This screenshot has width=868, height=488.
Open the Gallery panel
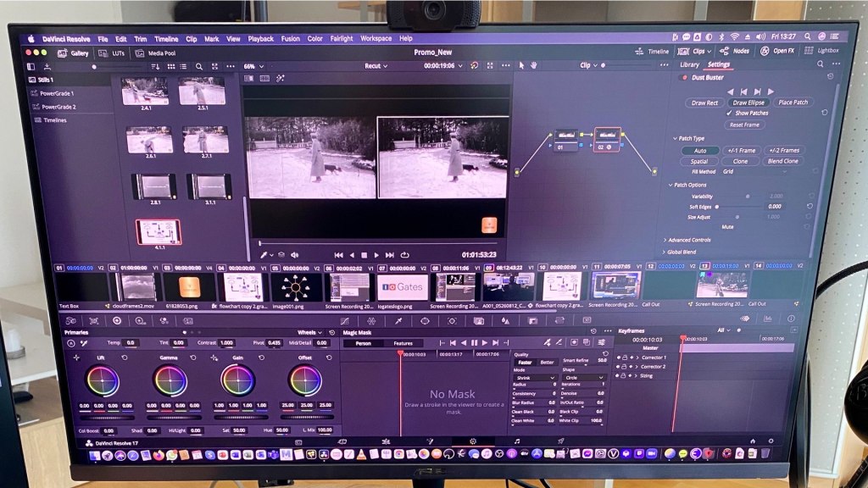tap(73, 53)
